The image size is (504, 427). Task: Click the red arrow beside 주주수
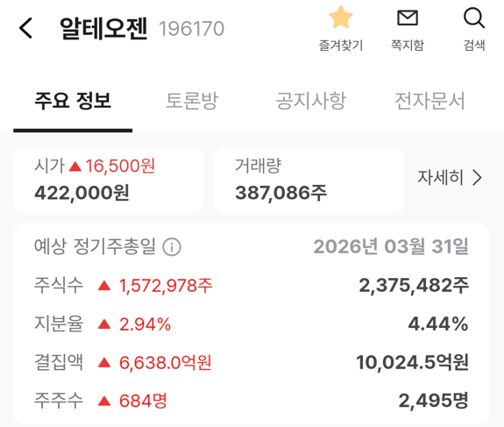pos(104,401)
